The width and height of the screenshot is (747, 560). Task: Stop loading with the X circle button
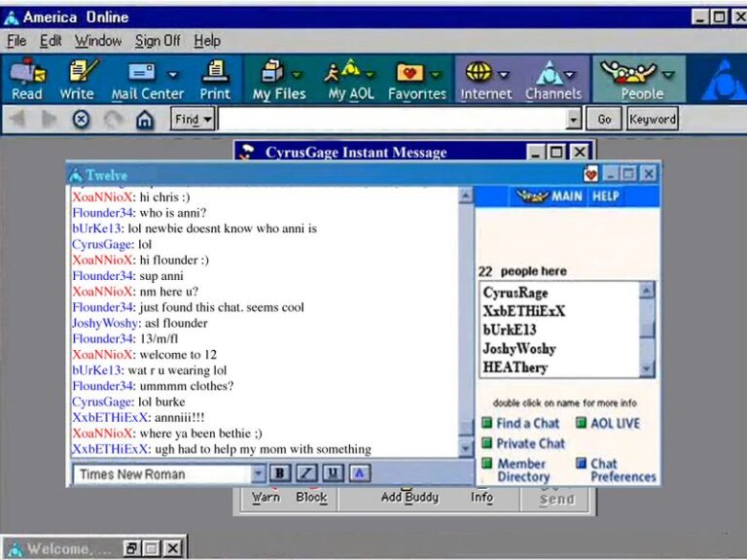(x=81, y=119)
